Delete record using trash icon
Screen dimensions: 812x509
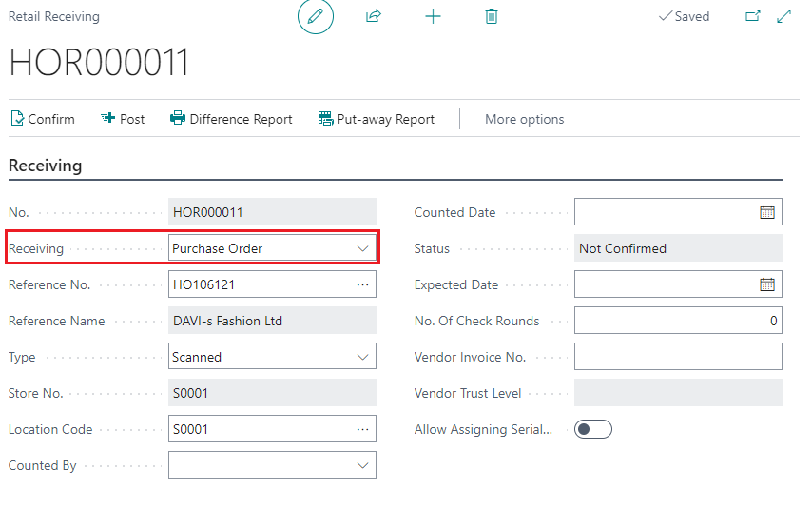[x=492, y=16]
